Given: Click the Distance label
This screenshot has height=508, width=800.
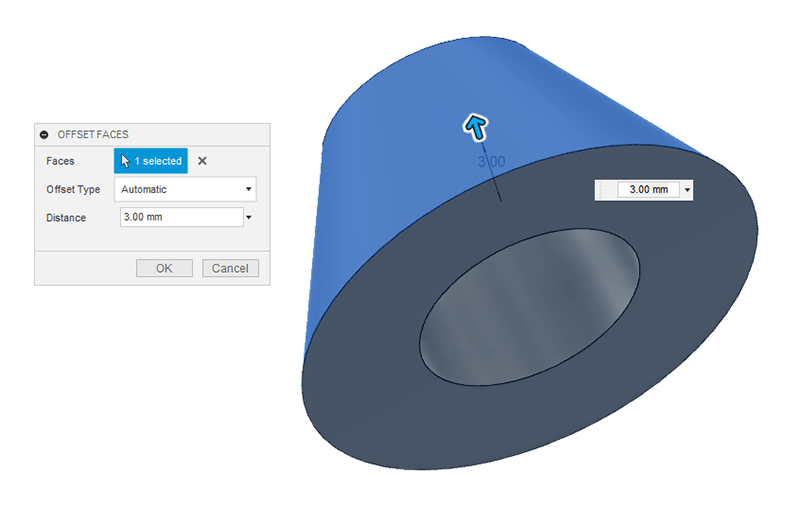Looking at the screenshot, I should click(66, 218).
